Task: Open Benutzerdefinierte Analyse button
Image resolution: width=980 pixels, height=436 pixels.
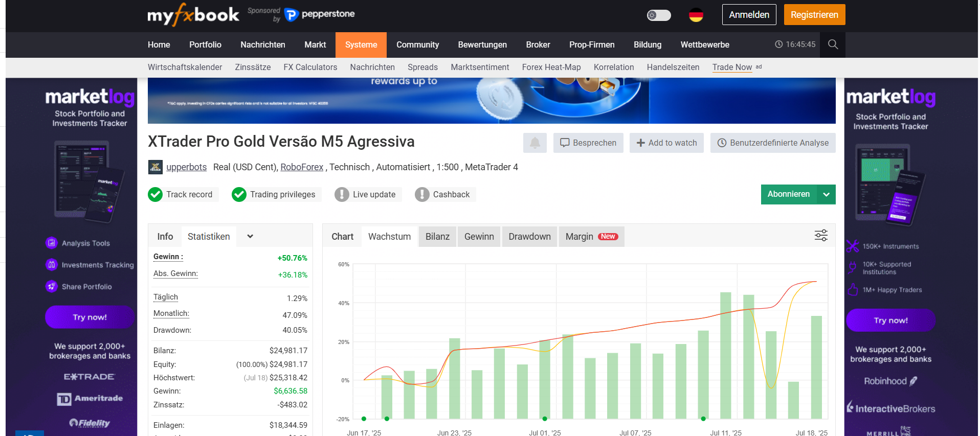Action: pyautogui.click(x=773, y=143)
